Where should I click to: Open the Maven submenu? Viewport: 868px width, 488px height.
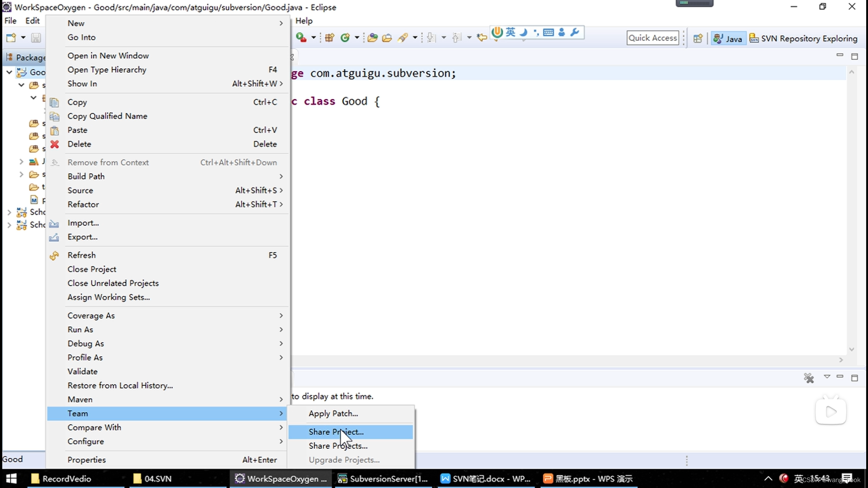pos(168,399)
